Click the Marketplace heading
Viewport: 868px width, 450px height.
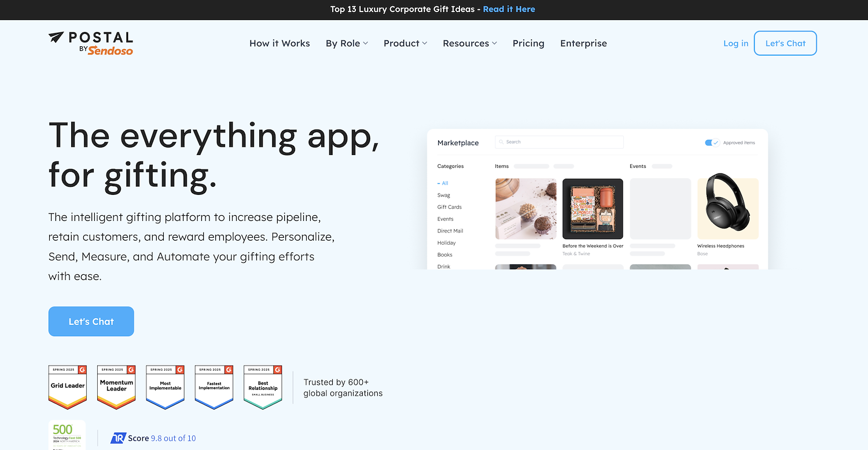point(458,143)
